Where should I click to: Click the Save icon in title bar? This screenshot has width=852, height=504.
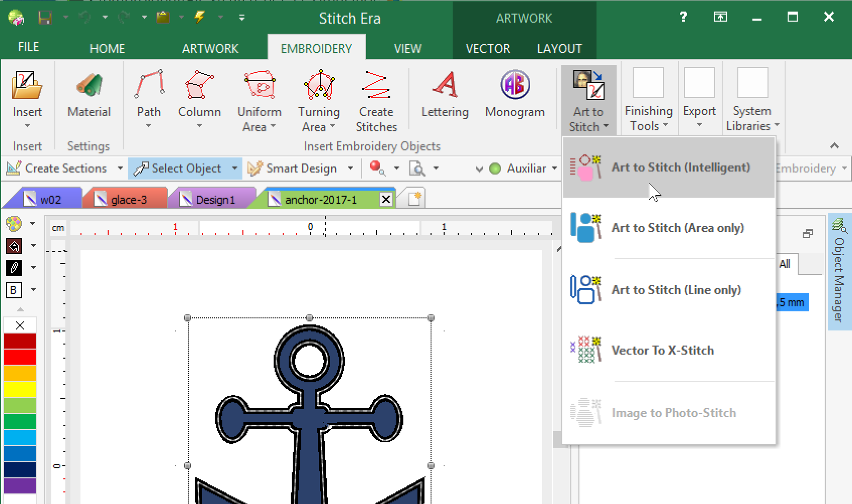point(45,18)
